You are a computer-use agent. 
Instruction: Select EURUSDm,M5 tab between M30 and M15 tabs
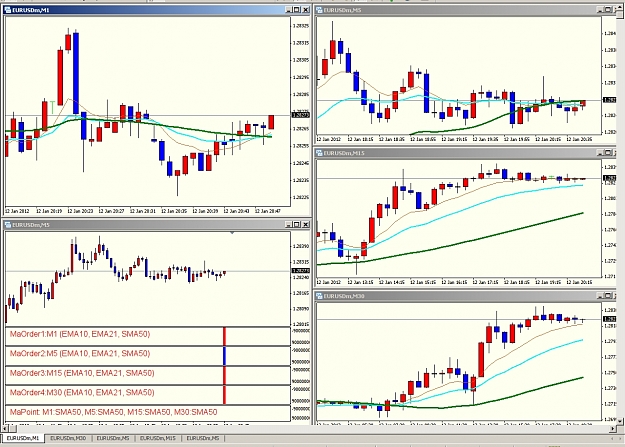click(113, 439)
